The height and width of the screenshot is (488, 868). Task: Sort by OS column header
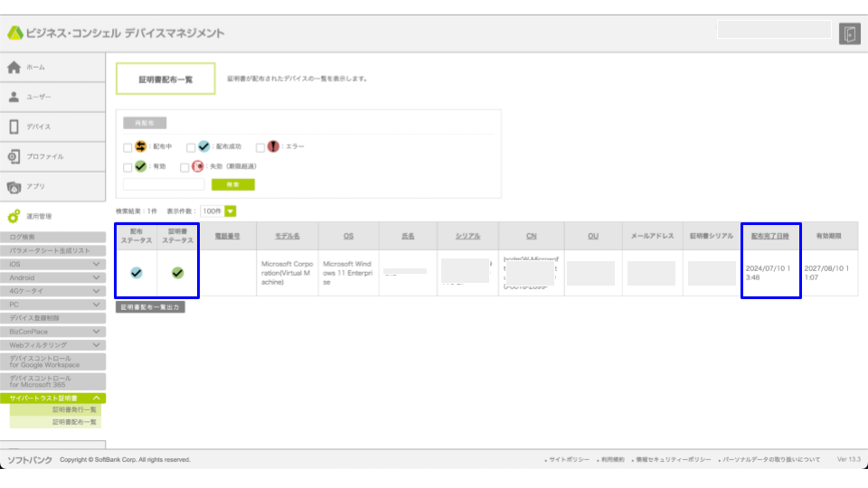click(x=348, y=236)
